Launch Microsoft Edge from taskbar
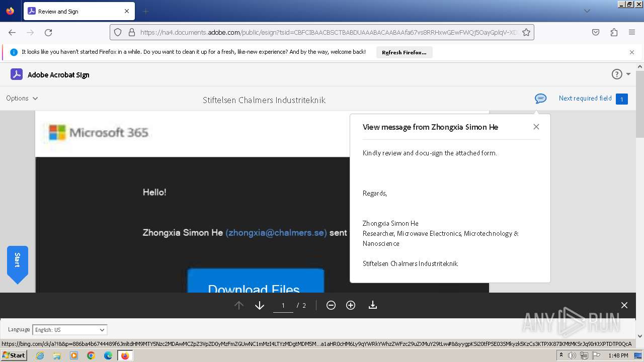644x362 pixels. tap(108, 355)
